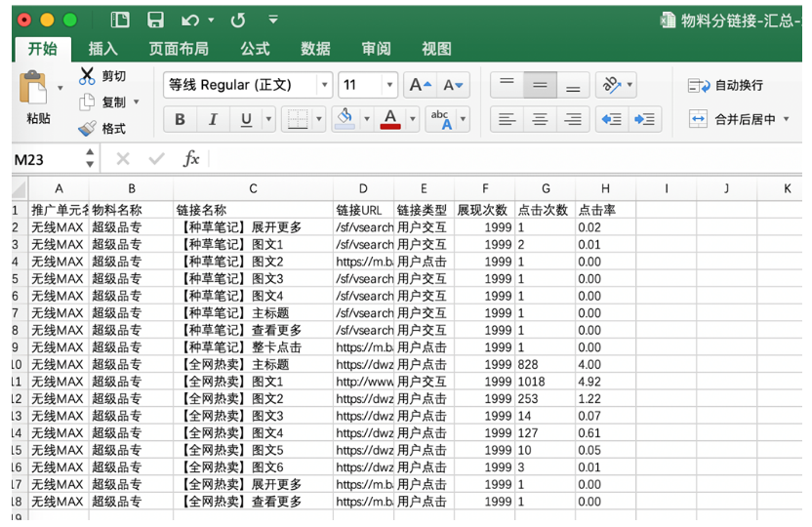Viewport: 812px width, 527px height.
Task: Apply cell borders with border icon
Action: (x=298, y=120)
